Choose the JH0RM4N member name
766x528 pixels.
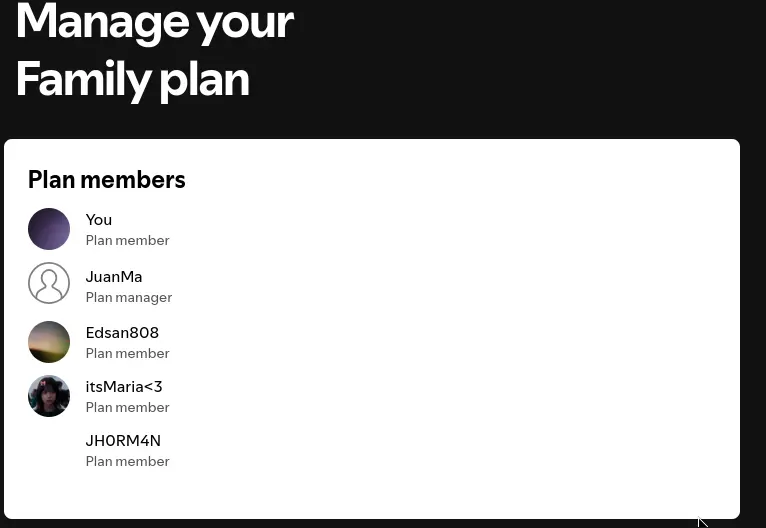[123, 441]
